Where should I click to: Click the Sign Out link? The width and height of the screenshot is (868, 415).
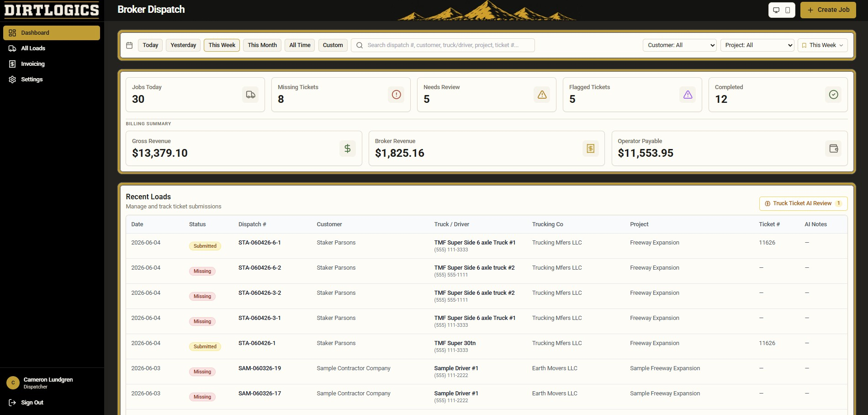tap(32, 403)
